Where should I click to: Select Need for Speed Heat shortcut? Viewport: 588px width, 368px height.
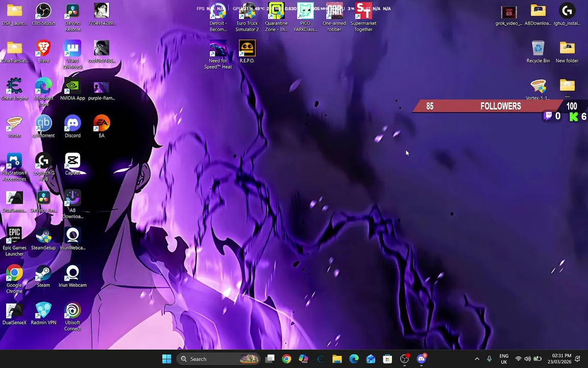click(218, 55)
